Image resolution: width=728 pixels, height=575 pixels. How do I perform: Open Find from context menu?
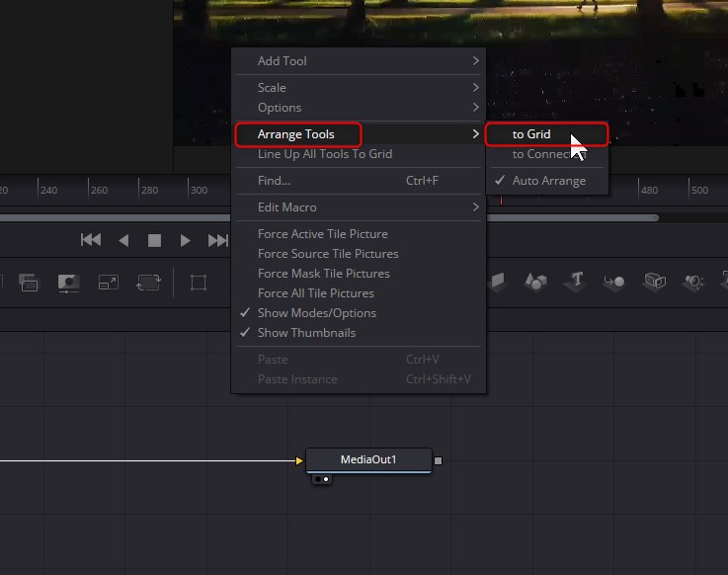tap(359, 180)
